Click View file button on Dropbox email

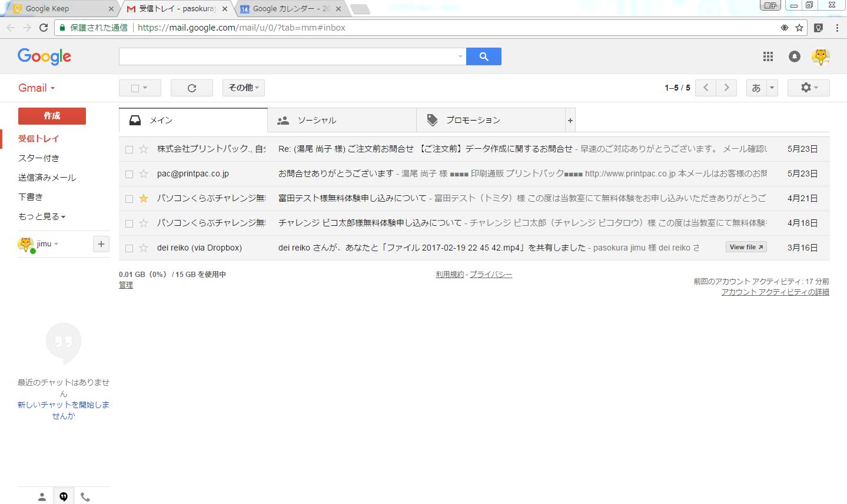tap(746, 248)
